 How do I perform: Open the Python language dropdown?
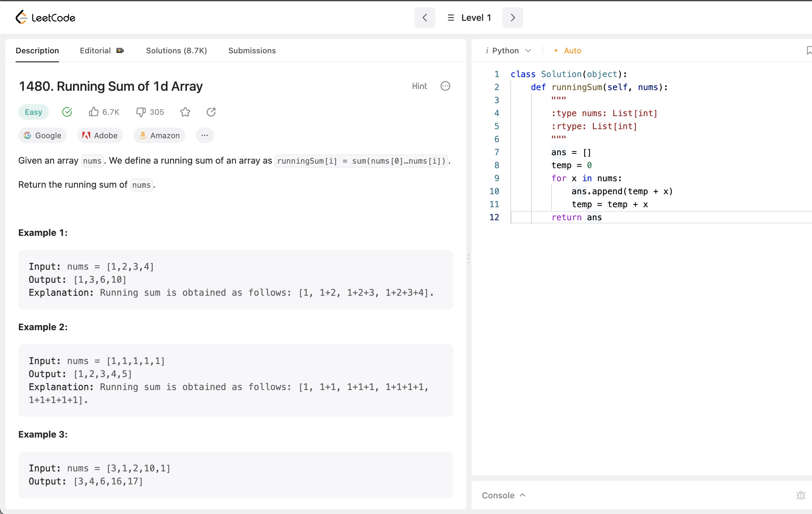[x=509, y=50]
